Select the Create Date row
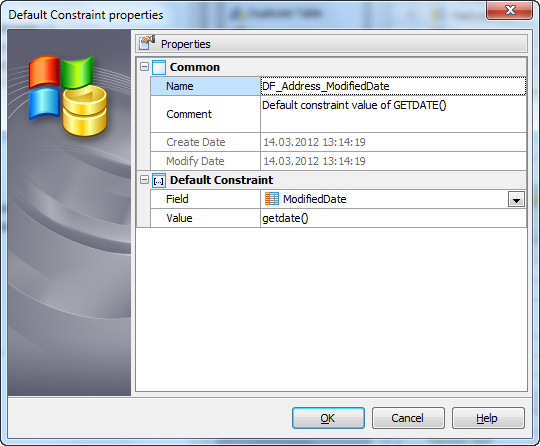 338,142
